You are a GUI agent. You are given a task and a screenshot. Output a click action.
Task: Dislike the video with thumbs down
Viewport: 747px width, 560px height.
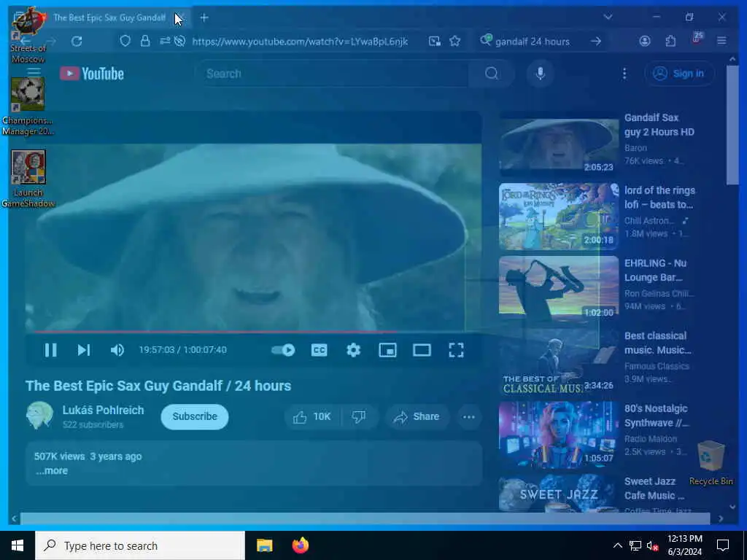359,416
